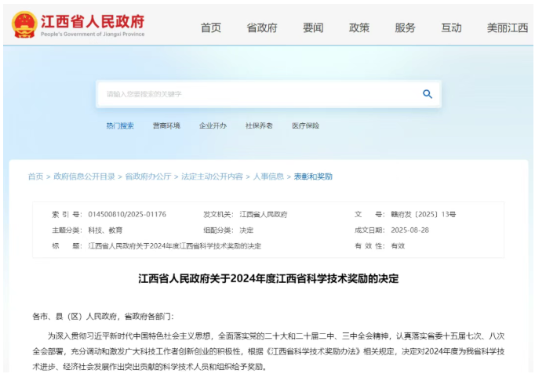The image size is (535, 392).
Task: Click the 省政府办公厅 breadcrumb link
Action: [x=148, y=176]
